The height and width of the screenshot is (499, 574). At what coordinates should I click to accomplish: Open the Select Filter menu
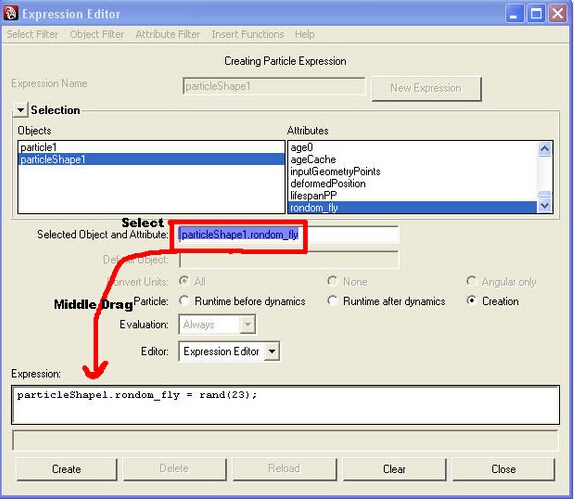tap(32, 34)
